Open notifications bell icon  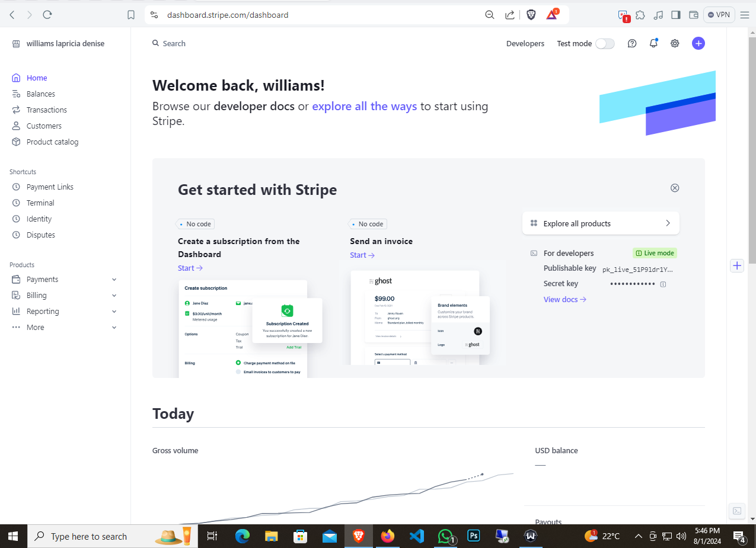[653, 43]
